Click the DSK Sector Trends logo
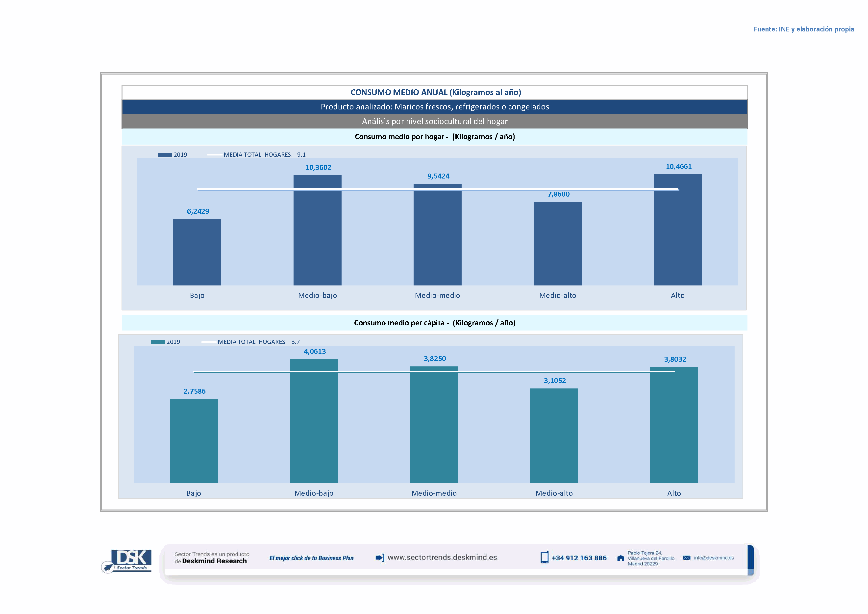Screen dimensions: 868x614 [127, 561]
